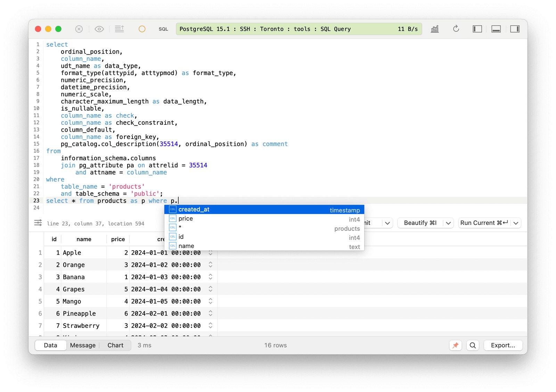The height and width of the screenshot is (392, 556).
Task: Click the stepper in Orange row
Action: [x=211, y=265]
